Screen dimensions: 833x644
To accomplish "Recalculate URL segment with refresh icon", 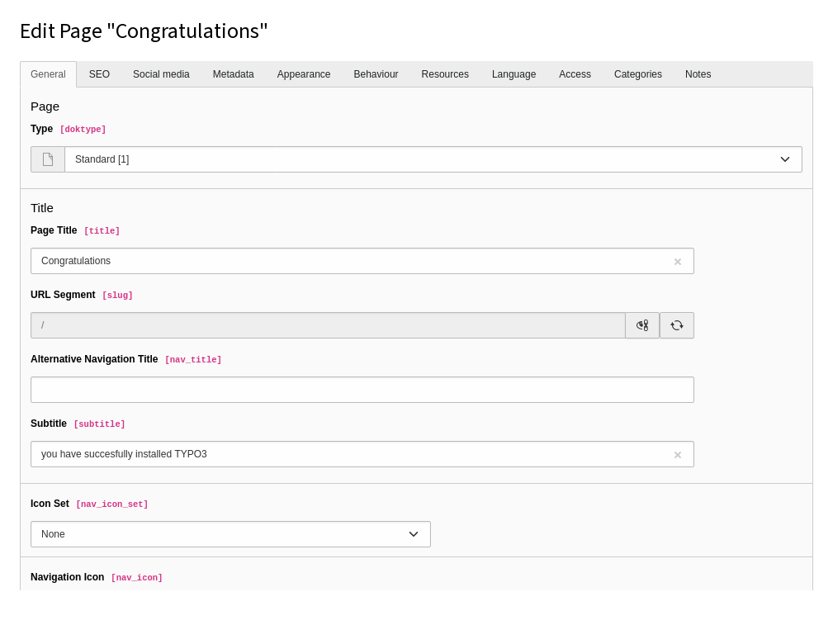I will (x=677, y=325).
